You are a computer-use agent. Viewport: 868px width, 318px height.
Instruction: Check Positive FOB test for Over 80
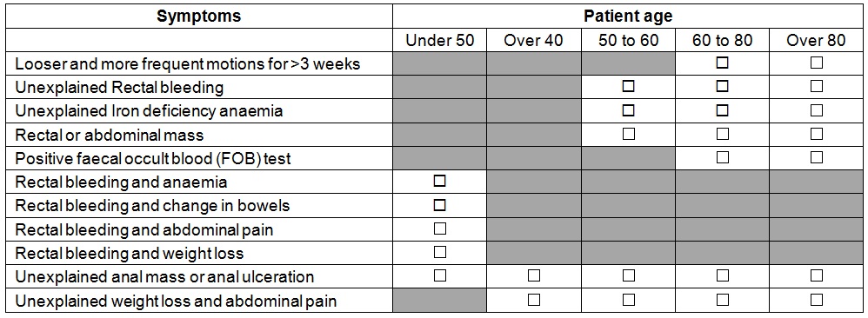[817, 157]
